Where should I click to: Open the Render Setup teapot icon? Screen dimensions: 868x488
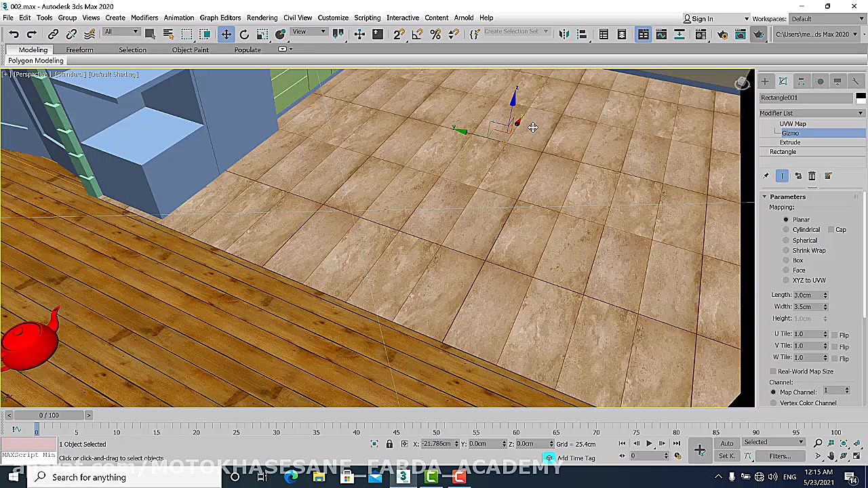722,35
